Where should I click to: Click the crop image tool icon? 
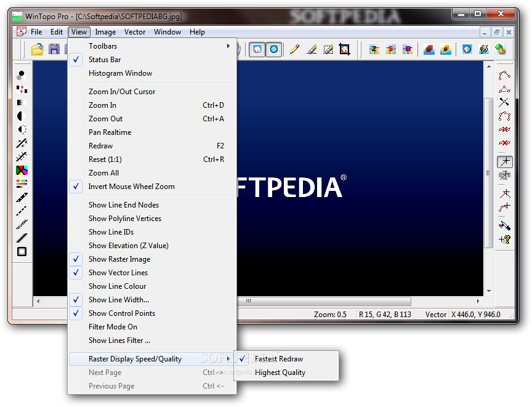tap(344, 49)
